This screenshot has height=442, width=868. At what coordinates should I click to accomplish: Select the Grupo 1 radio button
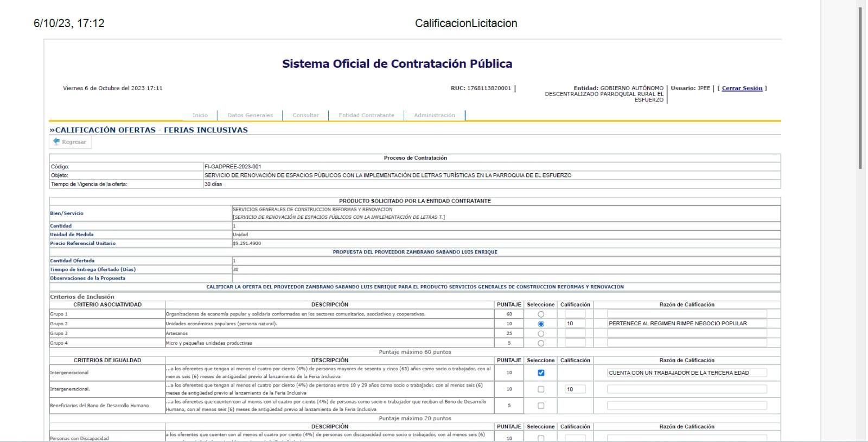[x=541, y=314]
